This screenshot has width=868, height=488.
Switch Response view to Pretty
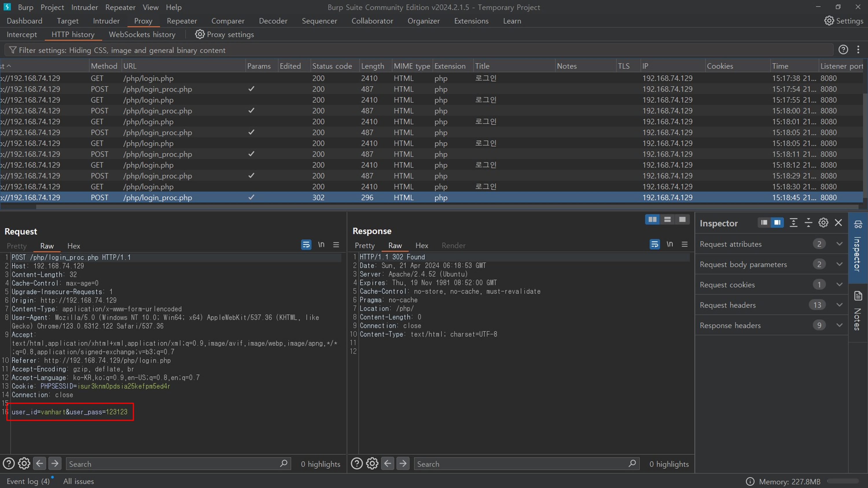[x=365, y=245]
